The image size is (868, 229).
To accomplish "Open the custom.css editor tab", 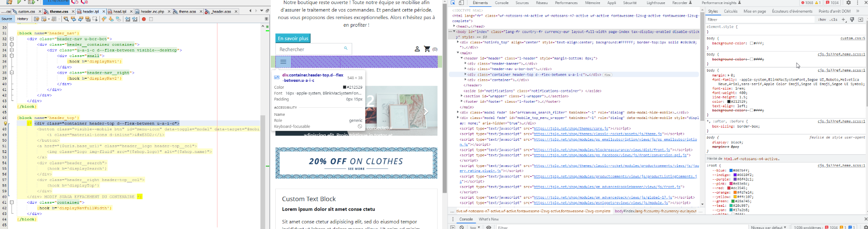I will (x=27, y=11).
